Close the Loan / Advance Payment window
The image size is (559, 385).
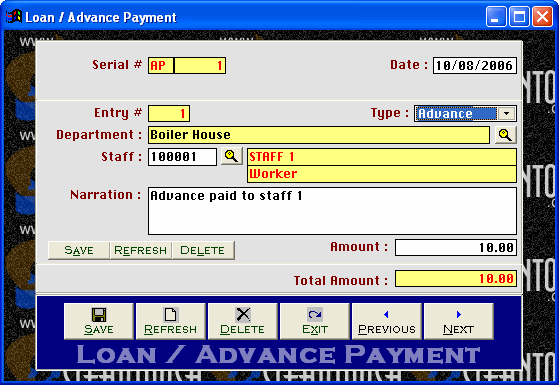pyautogui.click(x=542, y=16)
